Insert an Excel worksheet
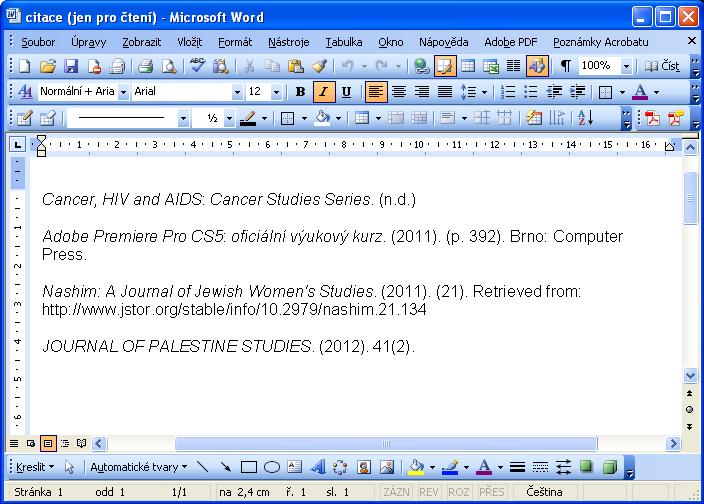The height and width of the screenshot is (504, 704). pos(491,66)
